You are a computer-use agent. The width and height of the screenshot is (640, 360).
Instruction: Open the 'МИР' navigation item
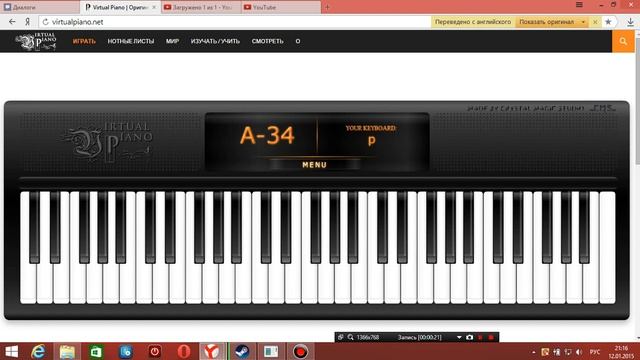(172, 41)
